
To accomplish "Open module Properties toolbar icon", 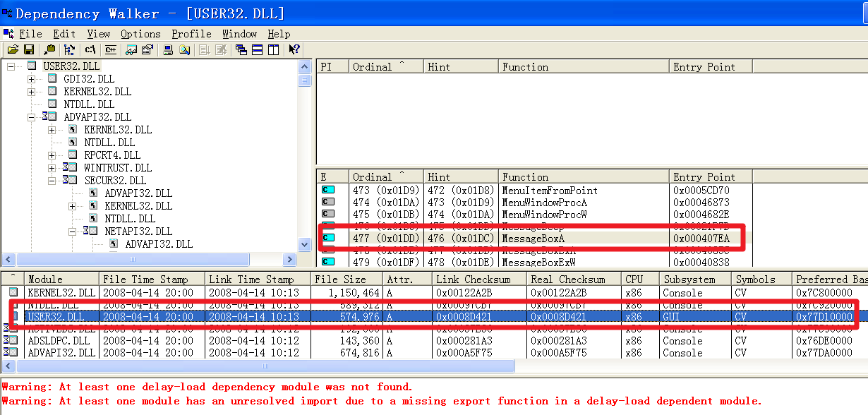I will click(147, 49).
